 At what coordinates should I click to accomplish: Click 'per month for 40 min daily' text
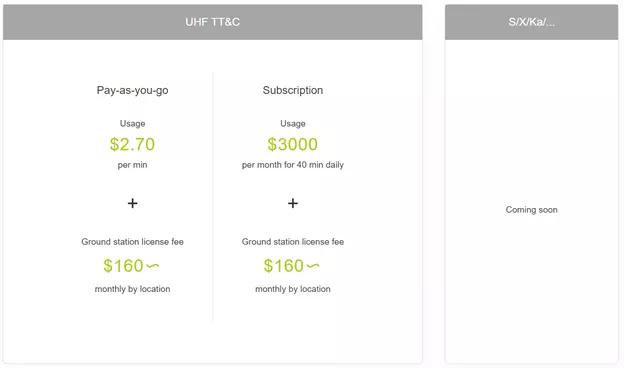click(293, 165)
